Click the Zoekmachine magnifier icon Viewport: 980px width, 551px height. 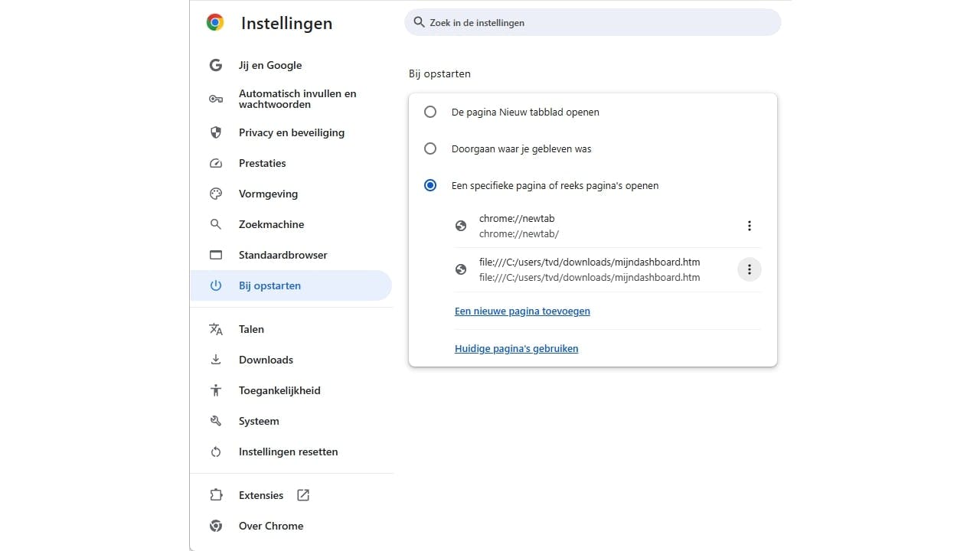pyautogui.click(x=216, y=224)
